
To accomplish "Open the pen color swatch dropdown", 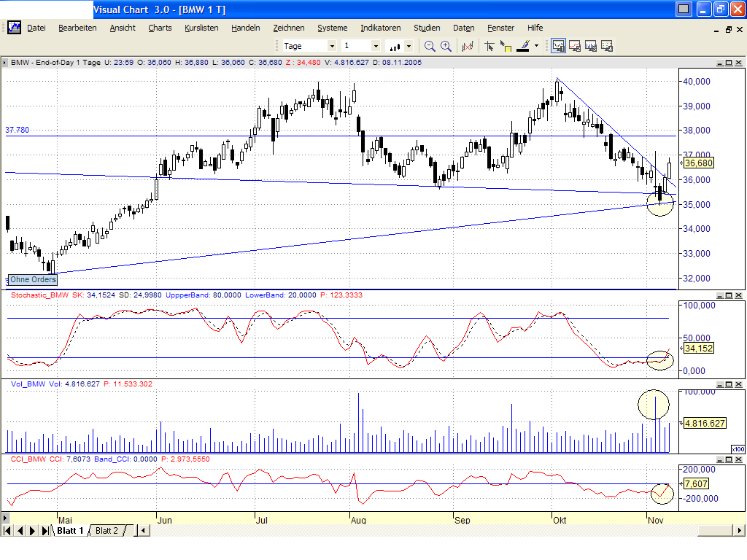I will pos(536,44).
